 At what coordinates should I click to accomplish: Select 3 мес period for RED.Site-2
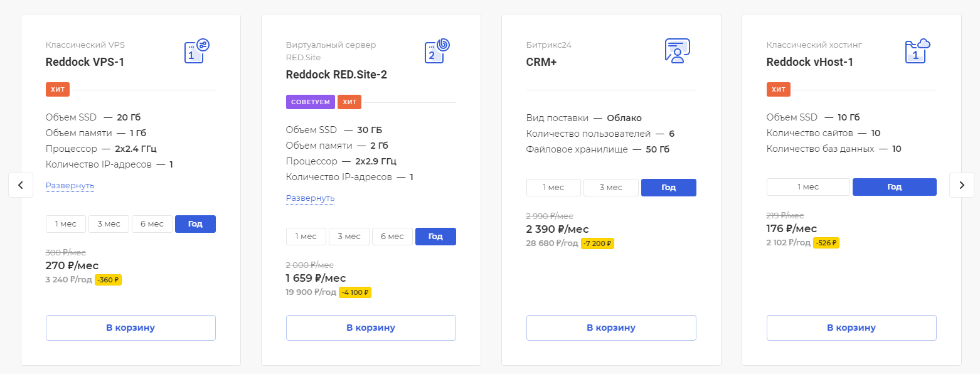[349, 237]
